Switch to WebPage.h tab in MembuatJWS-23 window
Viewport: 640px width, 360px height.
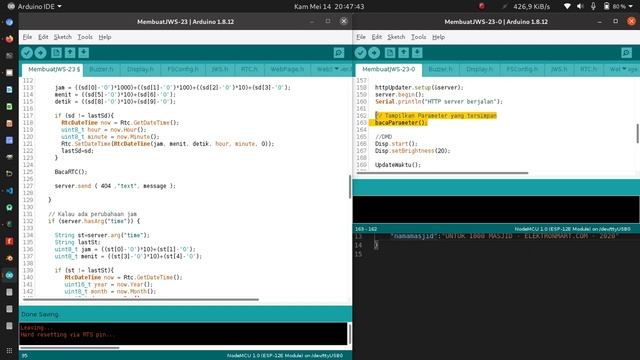[x=287, y=69]
